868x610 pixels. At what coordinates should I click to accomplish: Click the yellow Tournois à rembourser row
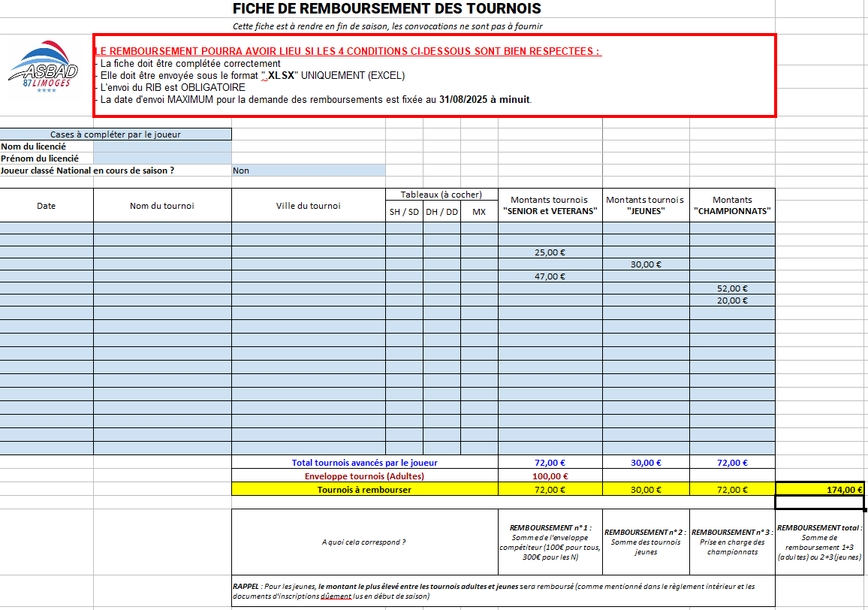[364, 488]
